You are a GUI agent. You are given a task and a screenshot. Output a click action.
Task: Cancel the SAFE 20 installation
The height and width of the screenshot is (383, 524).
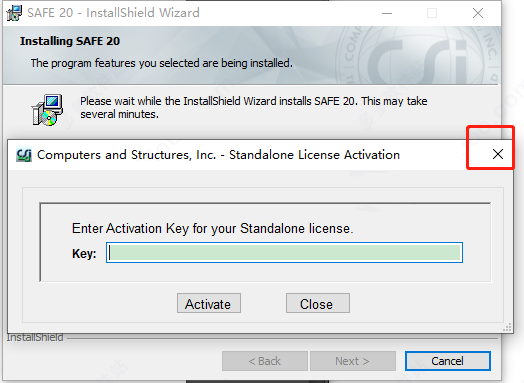448,361
